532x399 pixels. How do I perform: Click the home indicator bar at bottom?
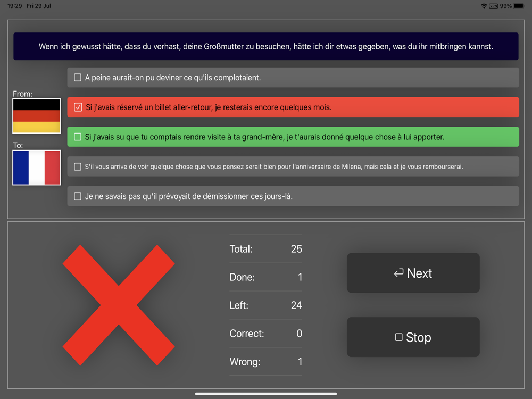266,394
